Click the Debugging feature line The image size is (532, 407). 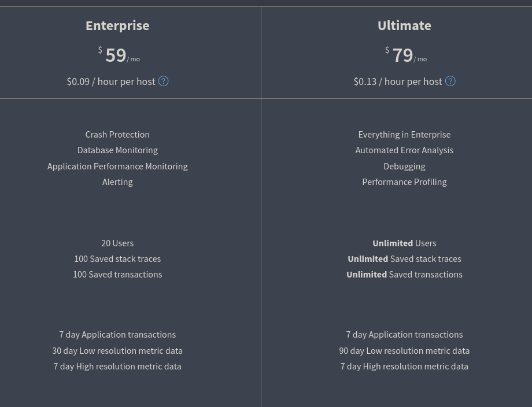[404, 166]
